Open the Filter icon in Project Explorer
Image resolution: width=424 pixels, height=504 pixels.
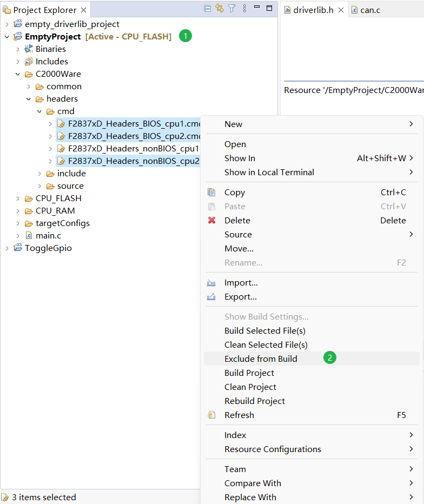coord(232,9)
